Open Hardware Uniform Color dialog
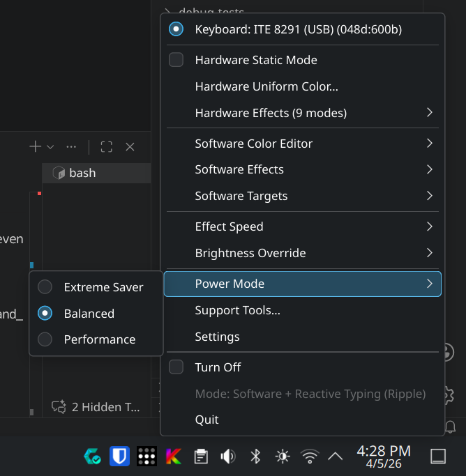 click(303, 86)
